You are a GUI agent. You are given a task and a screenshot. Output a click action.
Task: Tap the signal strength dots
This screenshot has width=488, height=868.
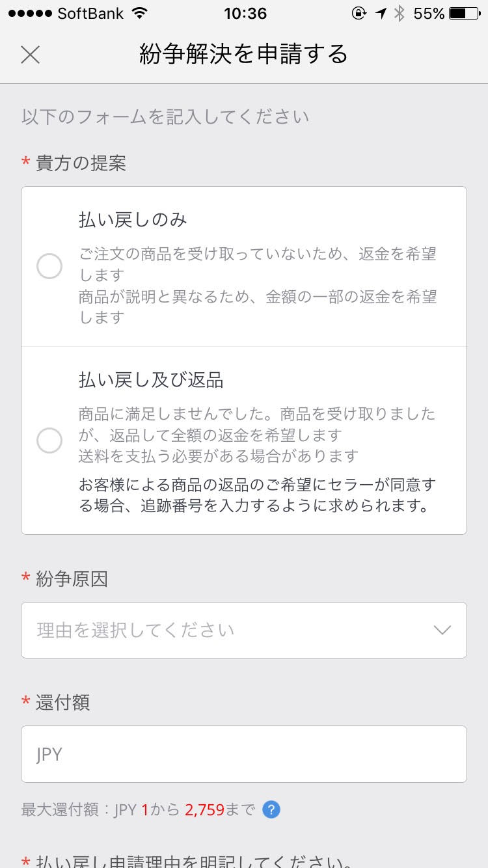(29, 14)
